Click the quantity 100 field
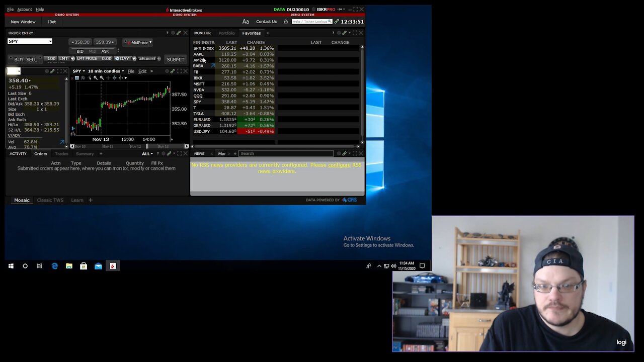The width and height of the screenshot is (644, 362). pos(51,59)
